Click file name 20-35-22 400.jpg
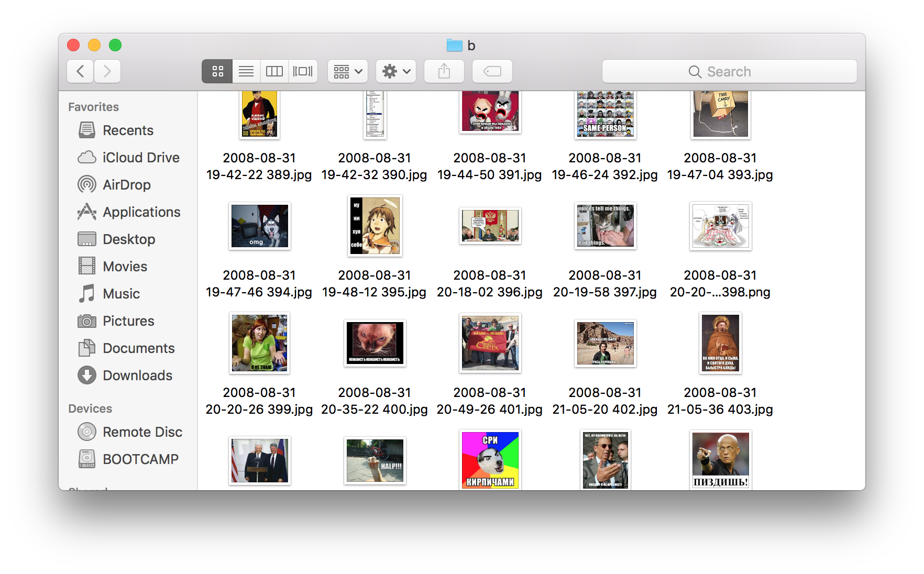This screenshot has height=574, width=924. point(375,401)
